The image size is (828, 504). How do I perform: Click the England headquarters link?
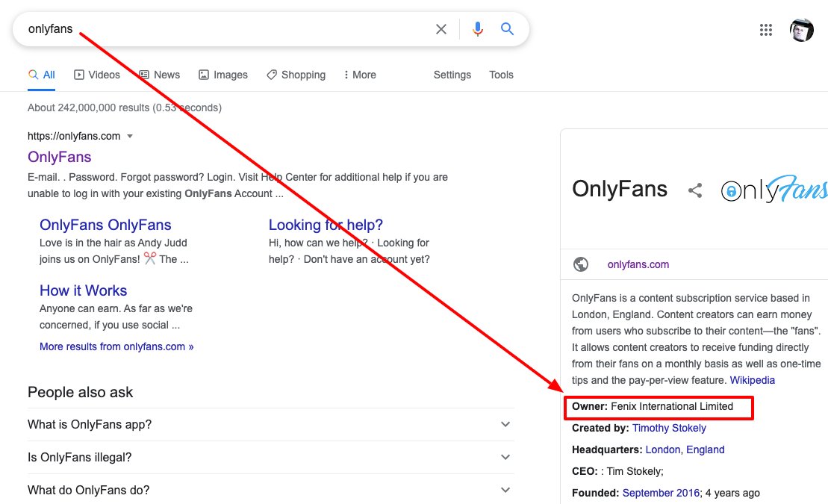[x=705, y=449]
